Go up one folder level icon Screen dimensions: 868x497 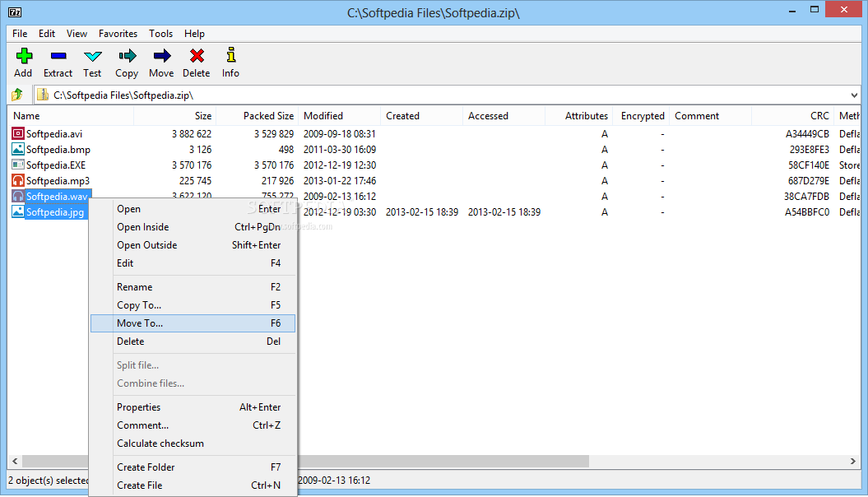click(17, 95)
